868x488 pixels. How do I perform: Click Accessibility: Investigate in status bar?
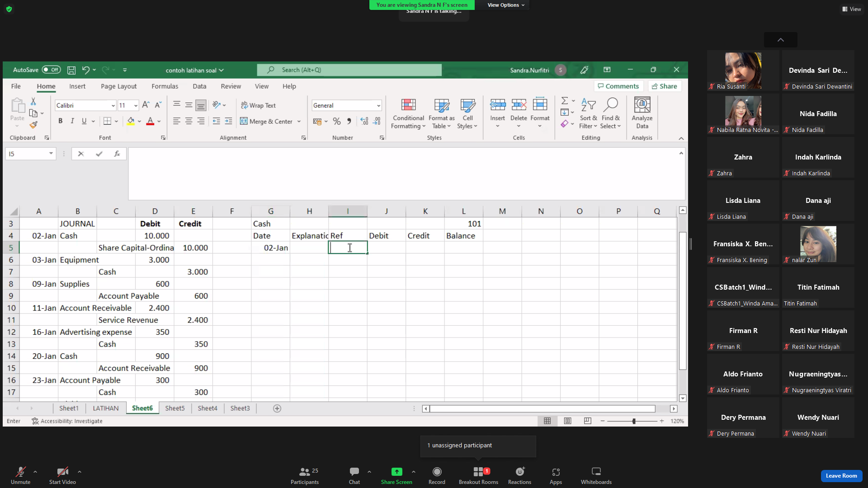pyautogui.click(x=67, y=421)
